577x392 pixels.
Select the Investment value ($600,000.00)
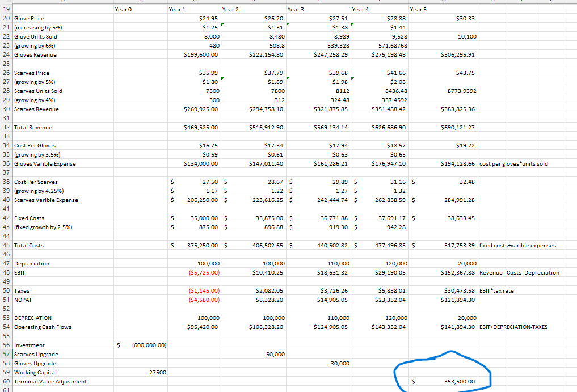pos(142,345)
